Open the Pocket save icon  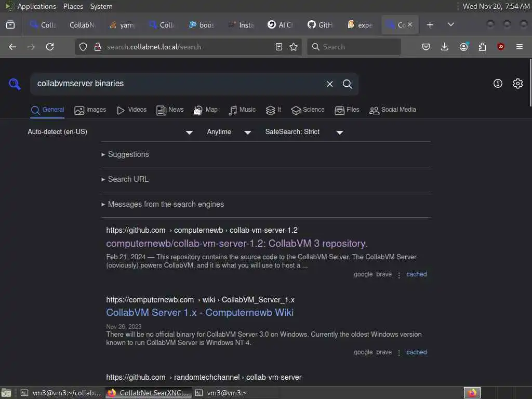(x=426, y=47)
